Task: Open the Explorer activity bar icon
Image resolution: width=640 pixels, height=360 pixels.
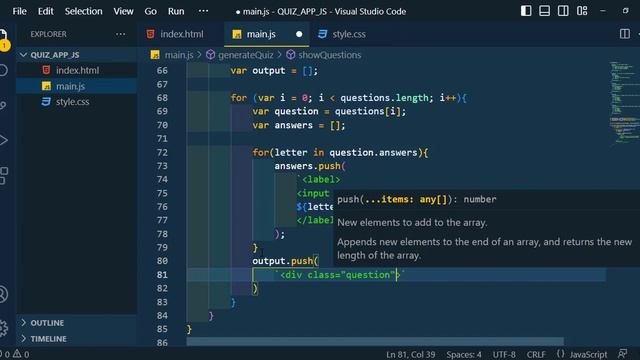Action: 3,35
